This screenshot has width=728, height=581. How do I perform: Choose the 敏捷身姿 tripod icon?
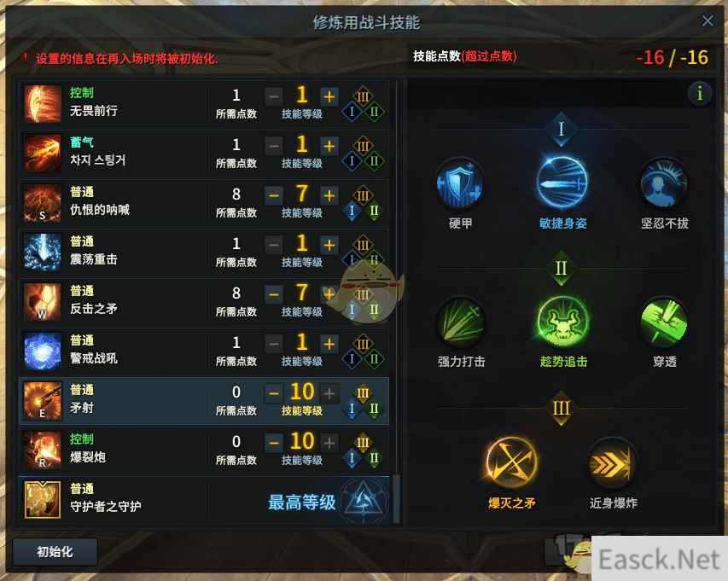coord(562,183)
